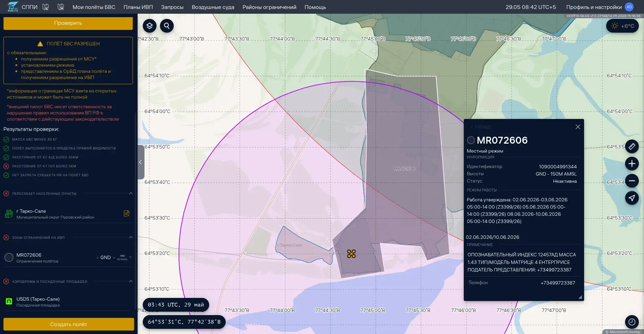Open the Запросы menu
644x334 pixels.
(172, 7)
